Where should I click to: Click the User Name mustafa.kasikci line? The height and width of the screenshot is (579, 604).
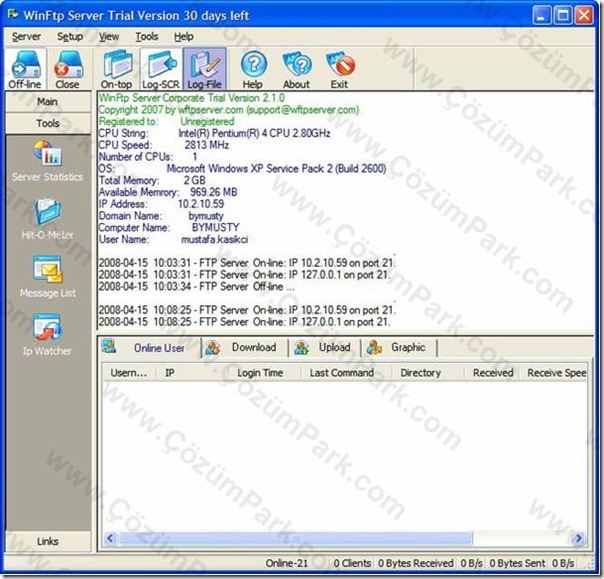pos(173,239)
